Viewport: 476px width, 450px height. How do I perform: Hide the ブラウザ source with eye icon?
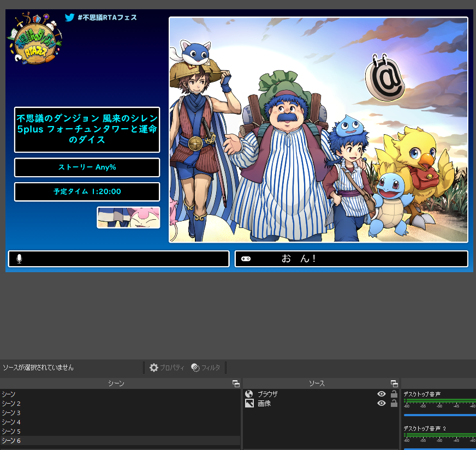pyautogui.click(x=381, y=394)
